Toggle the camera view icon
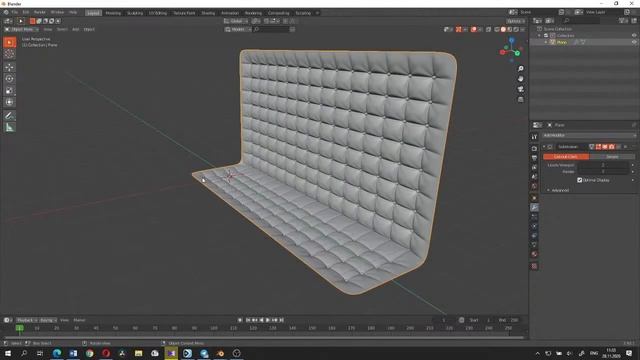This screenshot has height=360, width=640. point(520,89)
